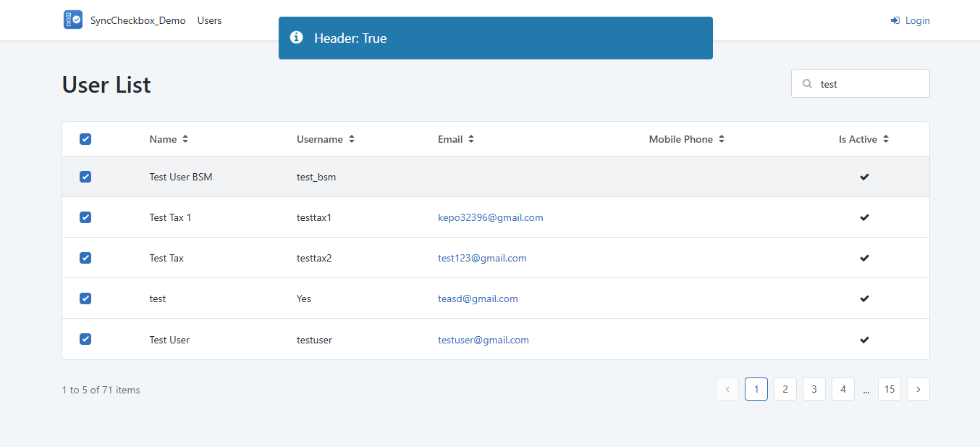Open email link kepo32396@gmail.com
Image resolution: width=980 pixels, height=447 pixels.
click(x=491, y=217)
